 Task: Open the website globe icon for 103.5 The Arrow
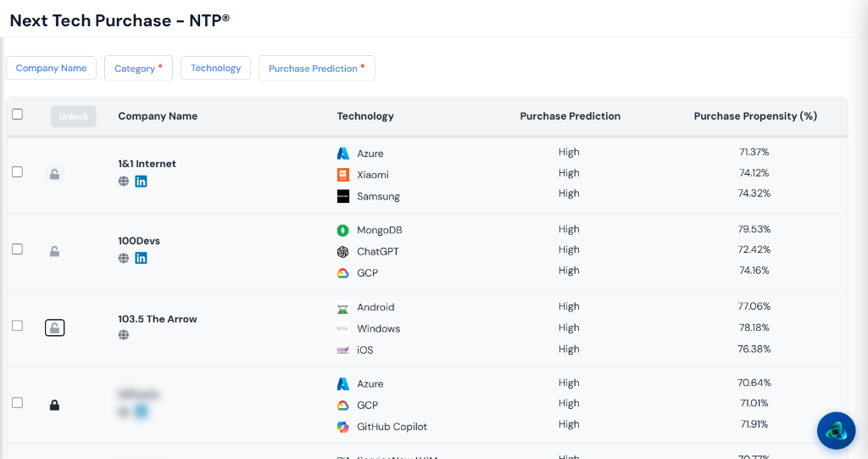(x=124, y=335)
